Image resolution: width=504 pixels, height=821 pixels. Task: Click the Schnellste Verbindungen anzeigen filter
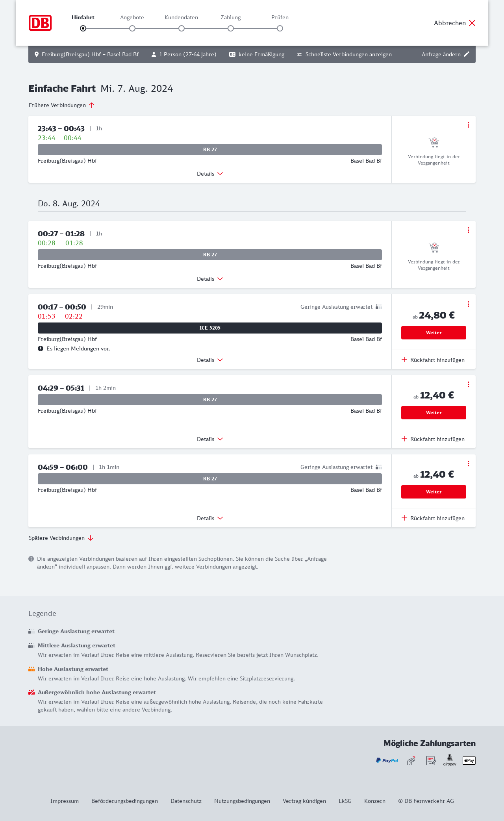pyautogui.click(x=344, y=54)
